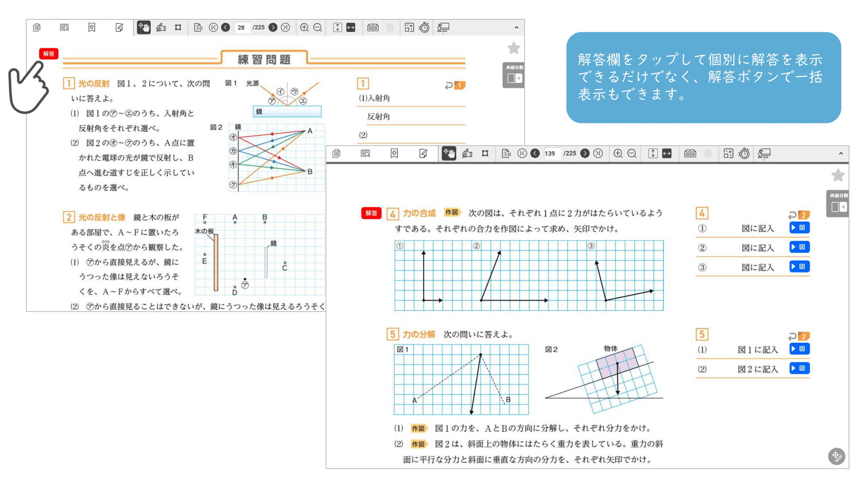The height and width of the screenshot is (488, 868).
Task: Click the two-page spread view icon in page 139 toolbar
Action: pos(690,154)
